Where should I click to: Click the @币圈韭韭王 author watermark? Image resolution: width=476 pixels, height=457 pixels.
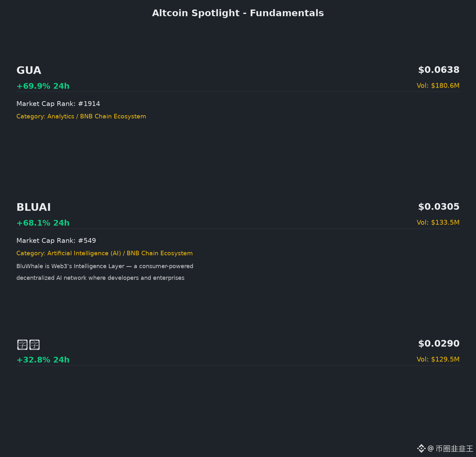click(x=450, y=448)
